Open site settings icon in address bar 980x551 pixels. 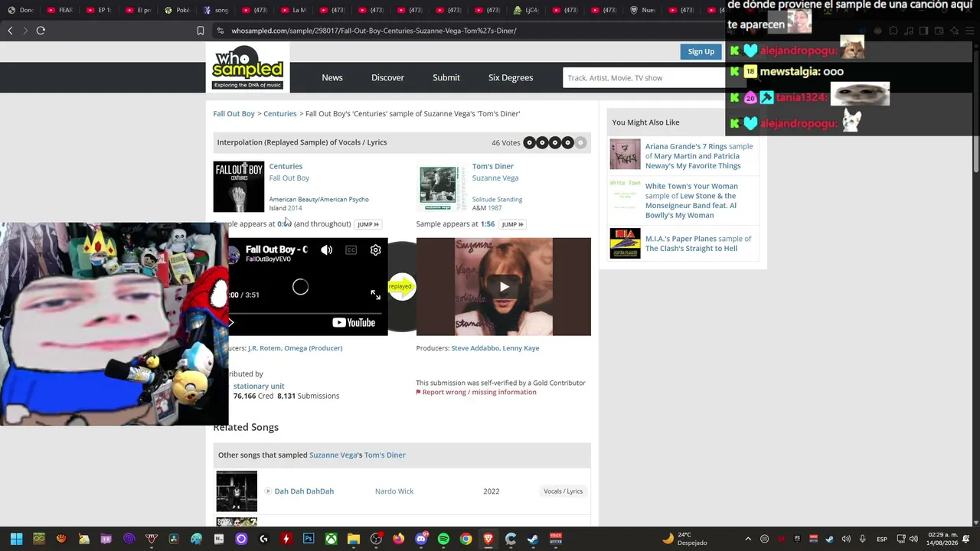point(220,31)
